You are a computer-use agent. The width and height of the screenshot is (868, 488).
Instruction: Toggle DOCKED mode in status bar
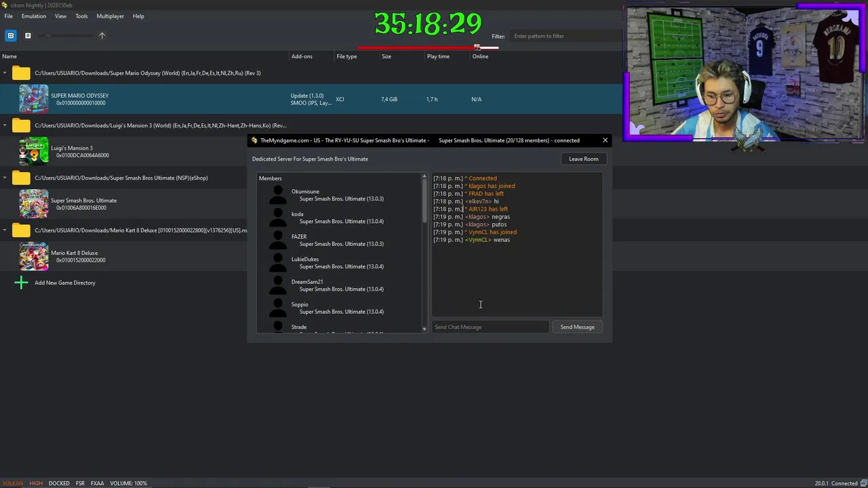point(59,483)
